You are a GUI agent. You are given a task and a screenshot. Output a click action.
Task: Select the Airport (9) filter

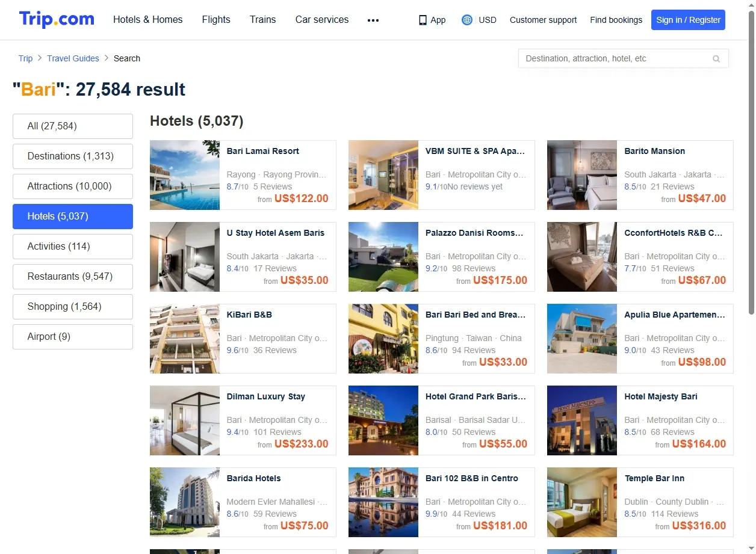coord(73,337)
